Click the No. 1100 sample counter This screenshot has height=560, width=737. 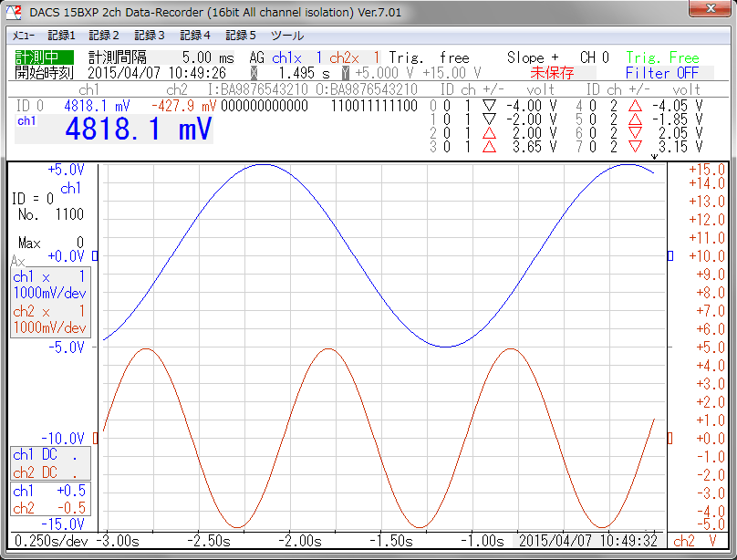tap(51, 214)
